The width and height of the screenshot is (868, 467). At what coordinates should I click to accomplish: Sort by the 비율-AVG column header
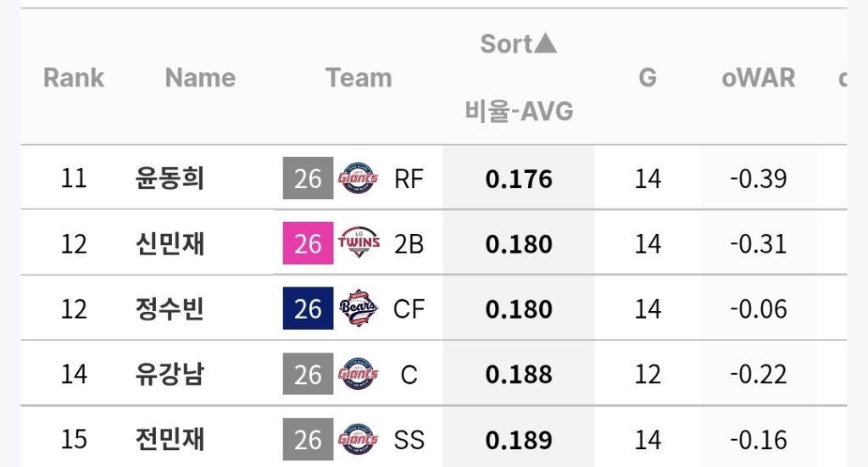pos(519,111)
